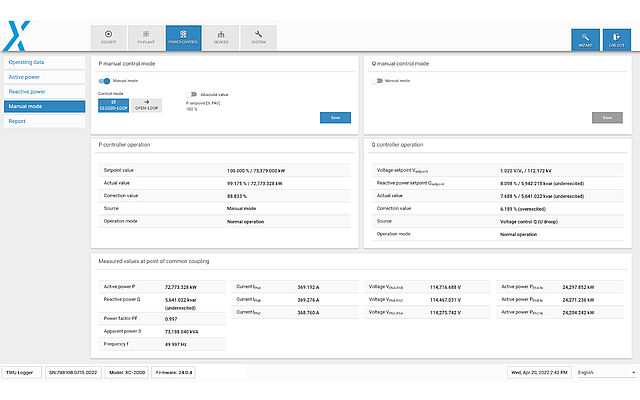Viewport: 640px width, 400px height.
Task: Open Reactive power in sidebar
Action: pos(44,91)
